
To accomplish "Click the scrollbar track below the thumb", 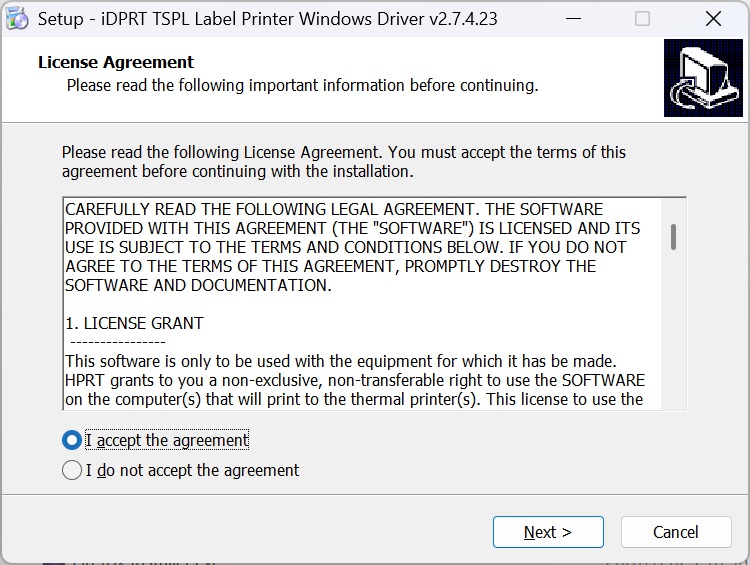I will pyautogui.click(x=674, y=330).
